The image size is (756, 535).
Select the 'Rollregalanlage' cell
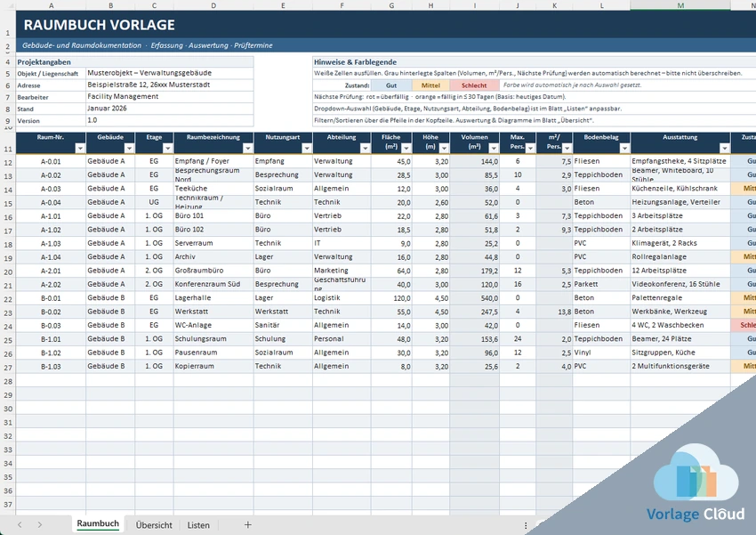680,257
